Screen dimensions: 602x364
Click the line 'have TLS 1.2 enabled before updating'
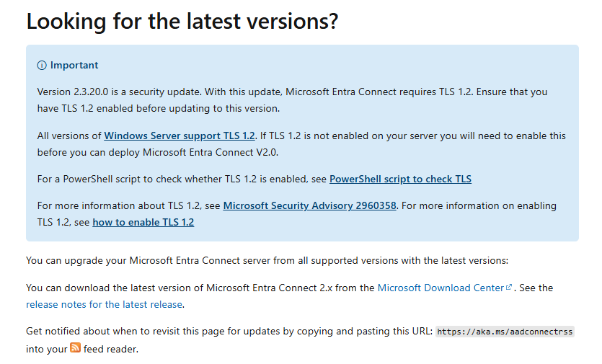159,109
